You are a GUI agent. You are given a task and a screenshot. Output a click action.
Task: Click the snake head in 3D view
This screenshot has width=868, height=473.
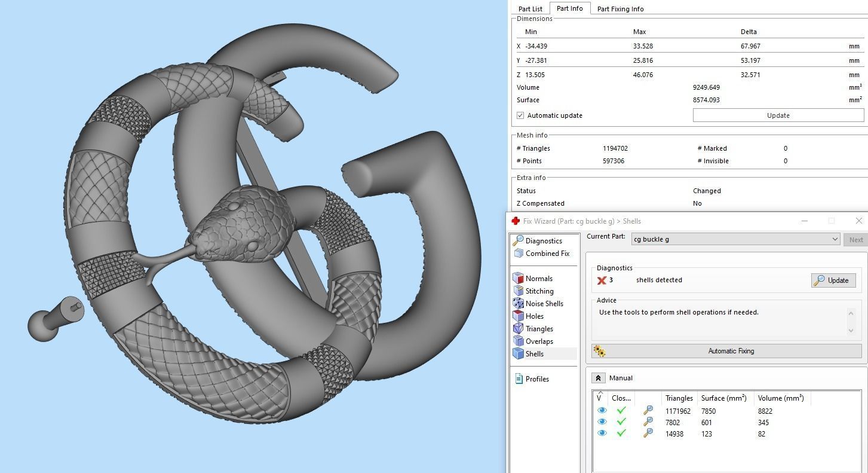(242, 226)
